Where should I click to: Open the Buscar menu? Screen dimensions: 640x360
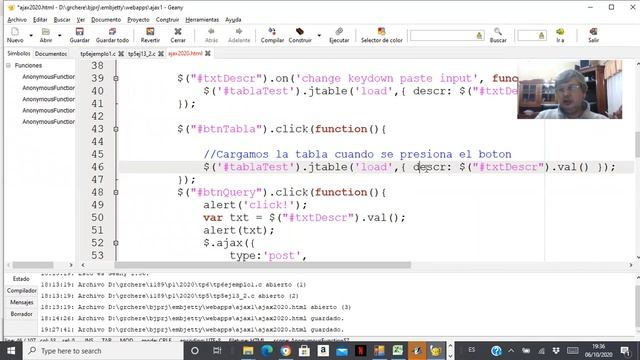pyautogui.click(x=62, y=20)
